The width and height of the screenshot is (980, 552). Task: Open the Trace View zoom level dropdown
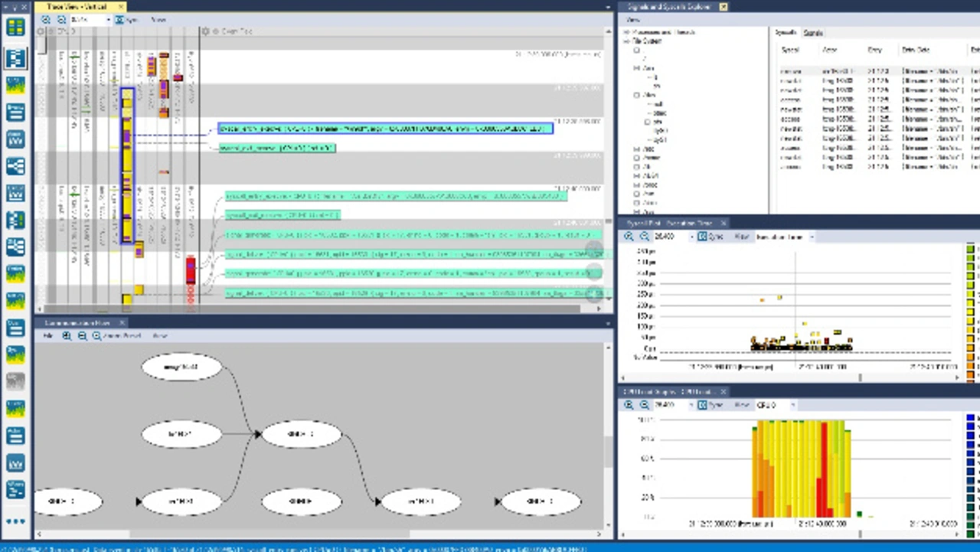[108, 20]
